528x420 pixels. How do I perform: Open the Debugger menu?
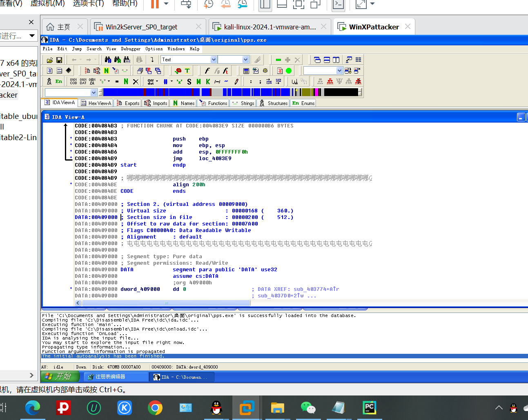(131, 49)
